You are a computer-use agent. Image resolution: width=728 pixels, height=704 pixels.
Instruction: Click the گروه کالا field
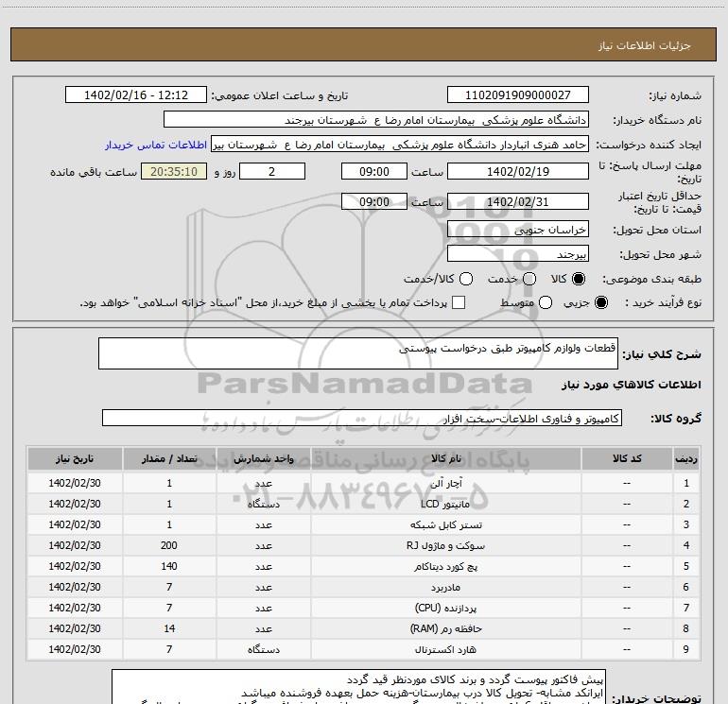coord(362,418)
